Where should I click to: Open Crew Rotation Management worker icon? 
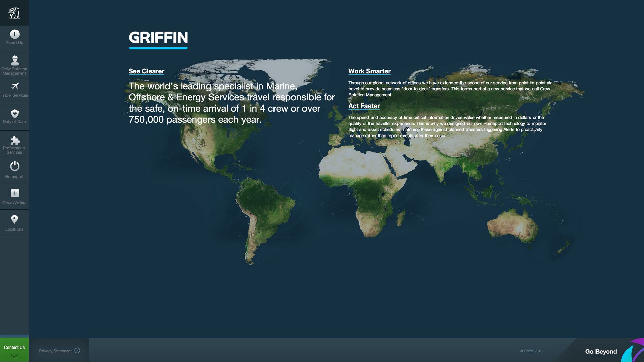tap(14, 60)
